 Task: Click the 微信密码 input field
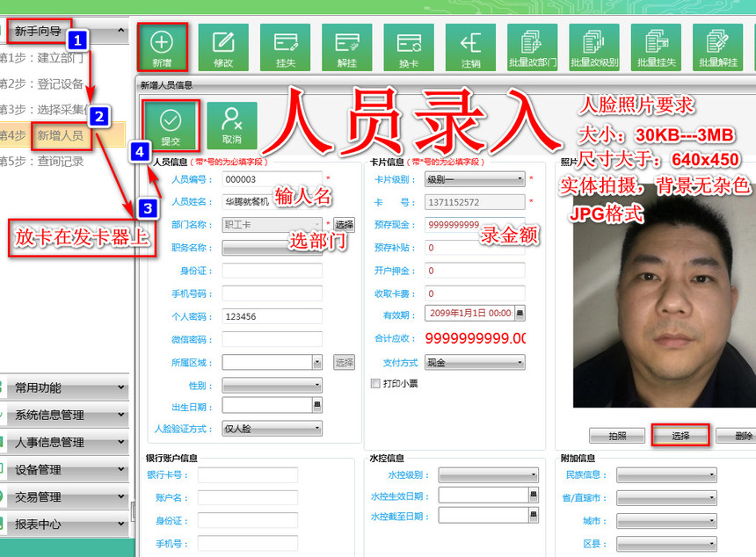pyautogui.click(x=272, y=339)
